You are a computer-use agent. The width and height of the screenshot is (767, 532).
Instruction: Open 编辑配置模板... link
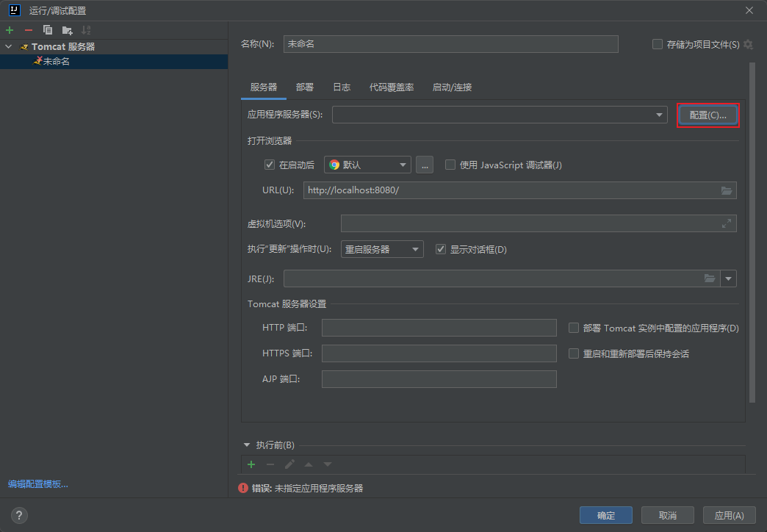tap(38, 484)
